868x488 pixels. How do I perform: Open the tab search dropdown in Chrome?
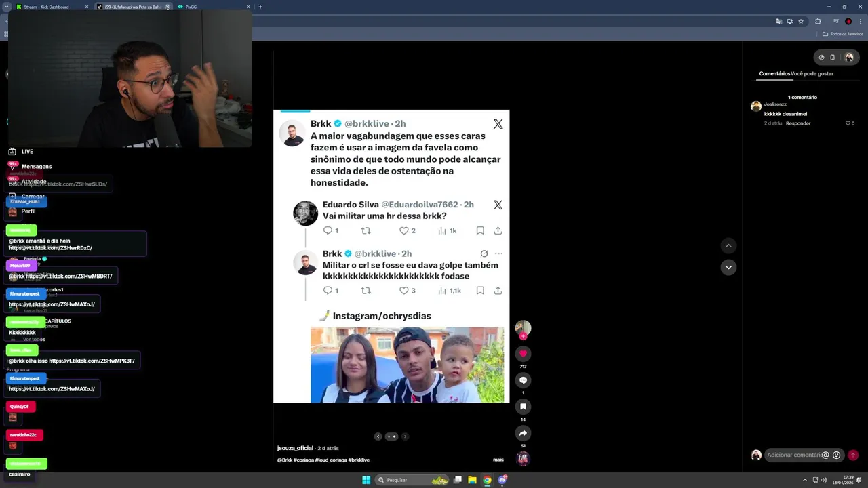click(6, 7)
